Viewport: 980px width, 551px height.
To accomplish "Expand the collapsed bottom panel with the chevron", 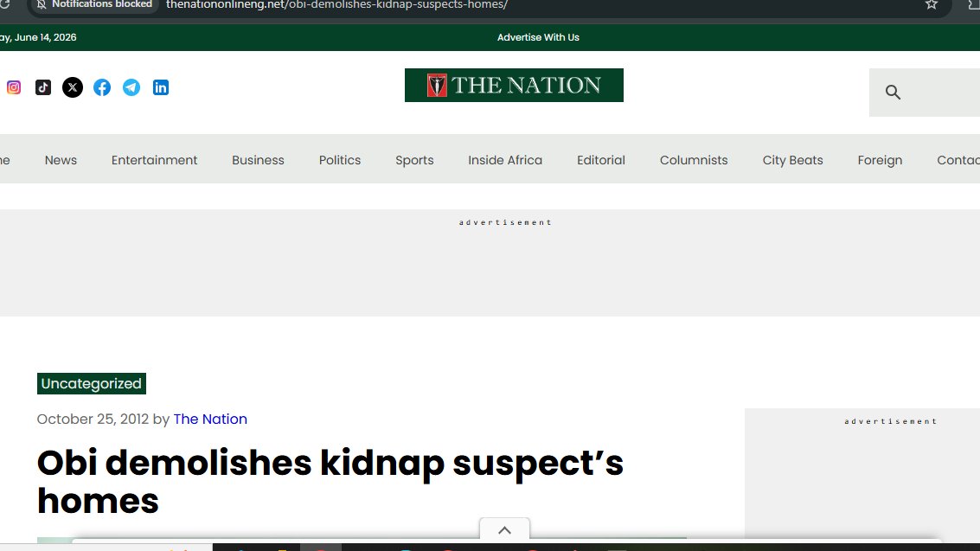I will [x=504, y=529].
